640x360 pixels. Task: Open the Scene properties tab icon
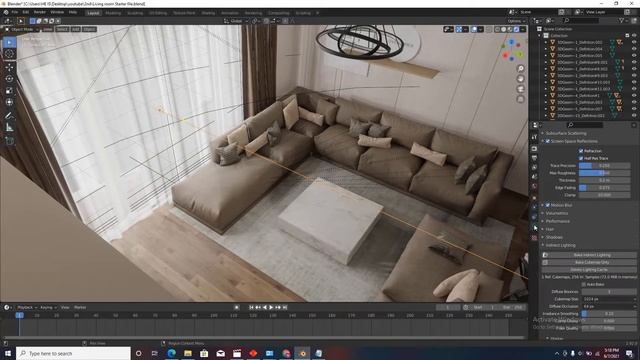pos(534,177)
